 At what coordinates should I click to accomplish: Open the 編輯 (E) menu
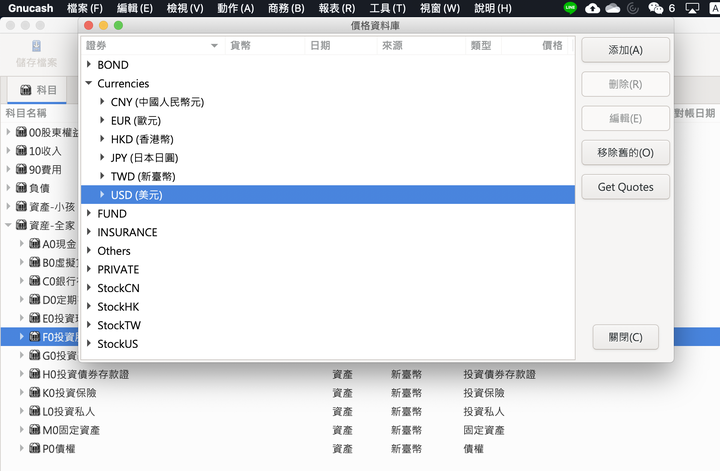[x=135, y=8]
